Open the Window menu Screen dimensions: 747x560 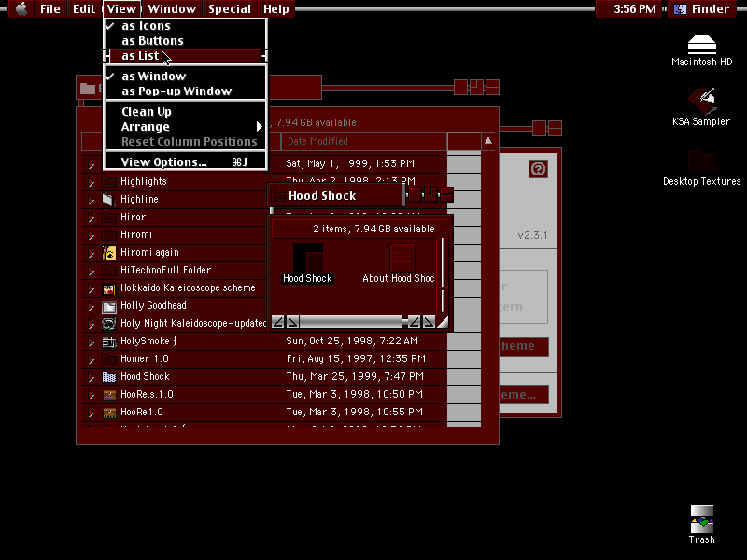pyautogui.click(x=172, y=8)
